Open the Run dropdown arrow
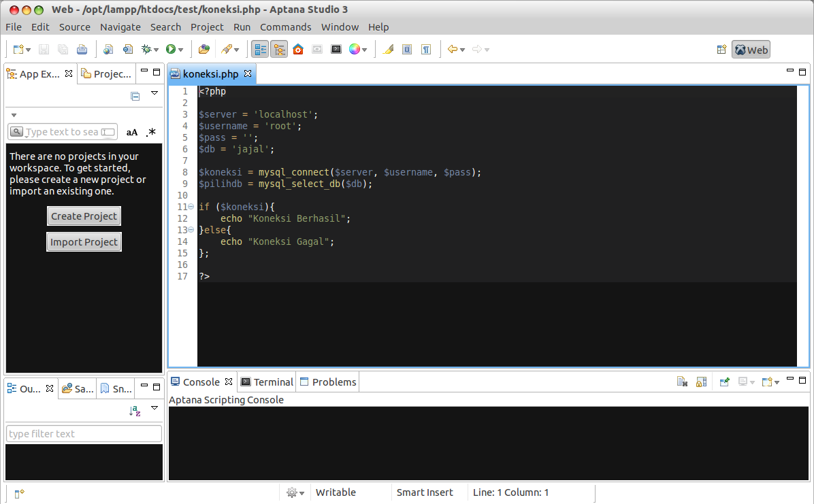 coord(180,50)
